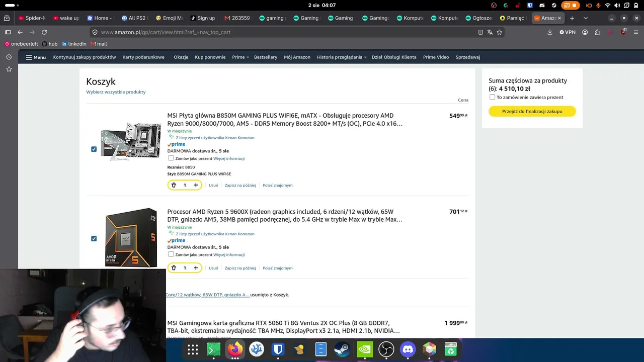Open the extensions puzzle icon

(597, 32)
